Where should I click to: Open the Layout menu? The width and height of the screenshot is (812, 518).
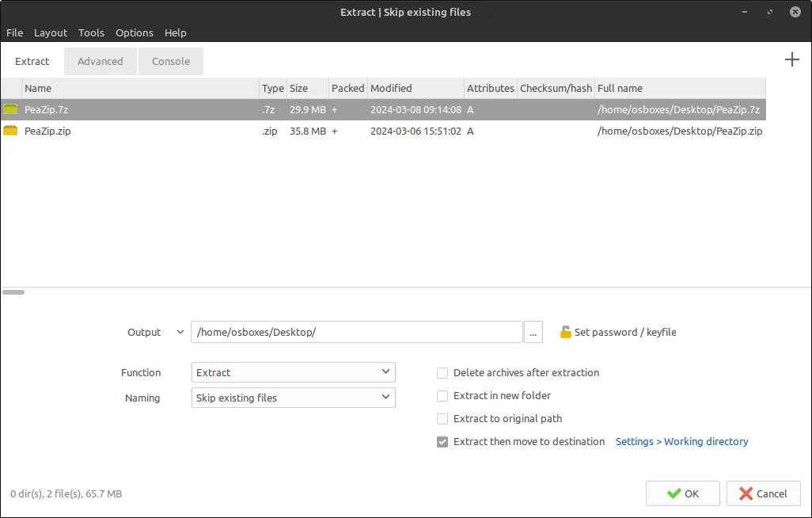pyautogui.click(x=51, y=32)
